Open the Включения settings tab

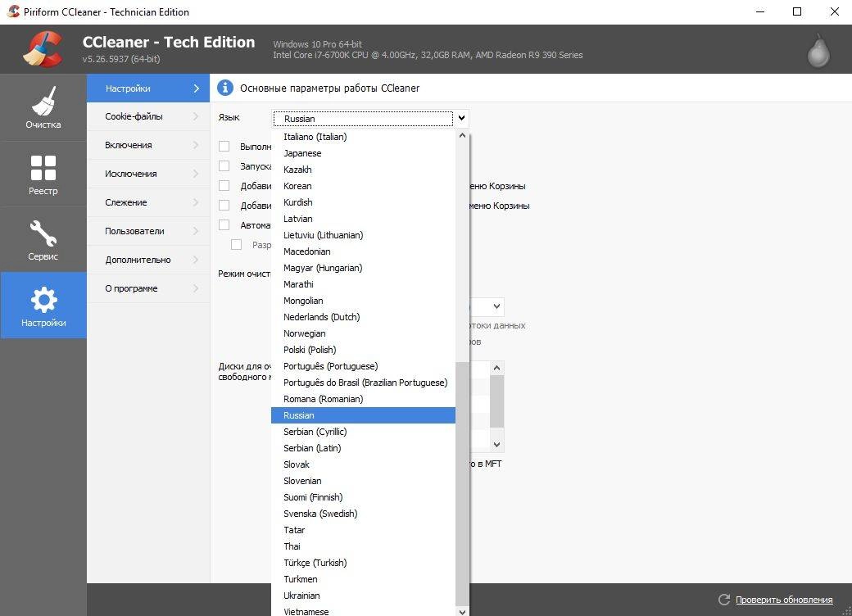(x=148, y=145)
